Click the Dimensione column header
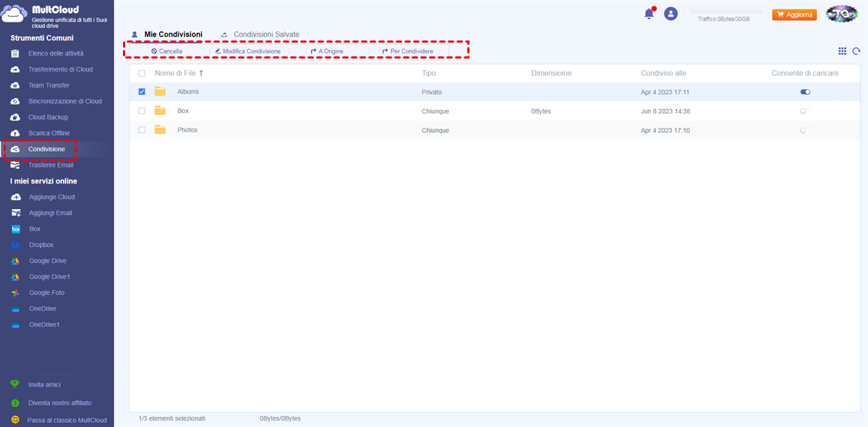Screen dimensions: 868x427 551,73
